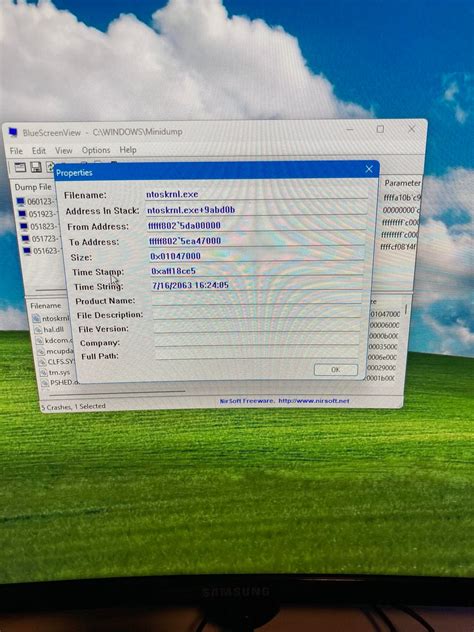Click the Time String value field
The height and width of the screenshot is (632, 474).
click(257, 285)
